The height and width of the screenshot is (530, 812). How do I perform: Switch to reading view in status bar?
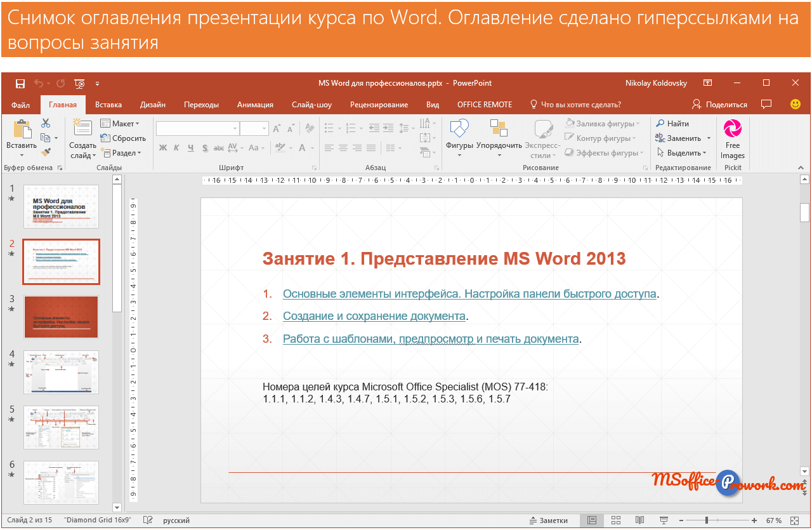click(x=639, y=520)
